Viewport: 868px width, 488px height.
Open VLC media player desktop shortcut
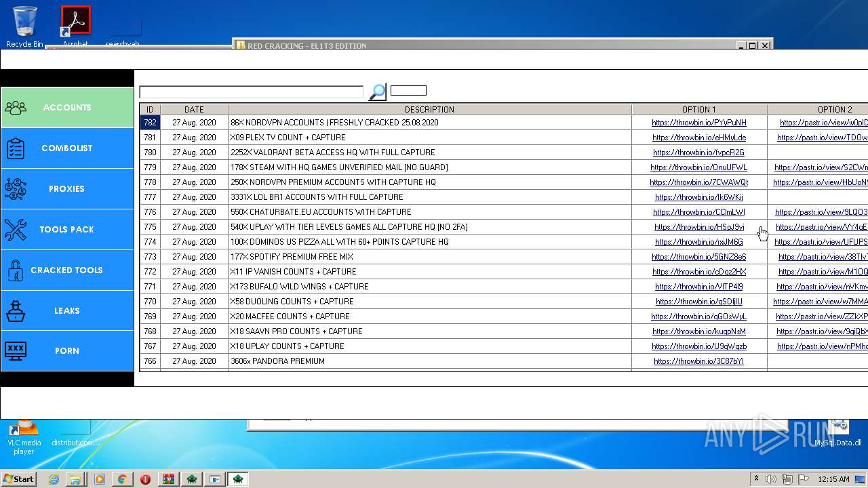pyautogui.click(x=24, y=438)
